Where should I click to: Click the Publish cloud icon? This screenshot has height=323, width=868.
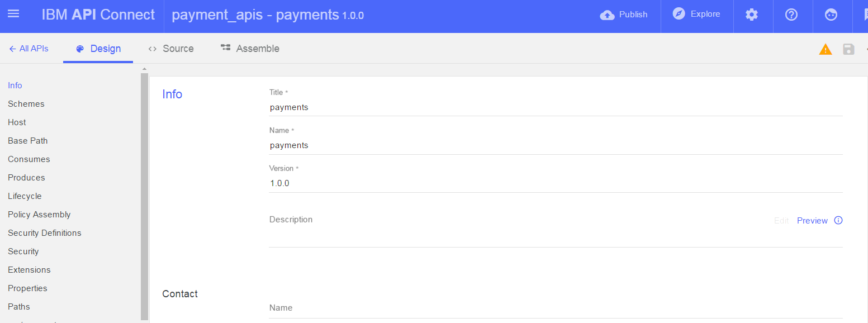pos(607,15)
